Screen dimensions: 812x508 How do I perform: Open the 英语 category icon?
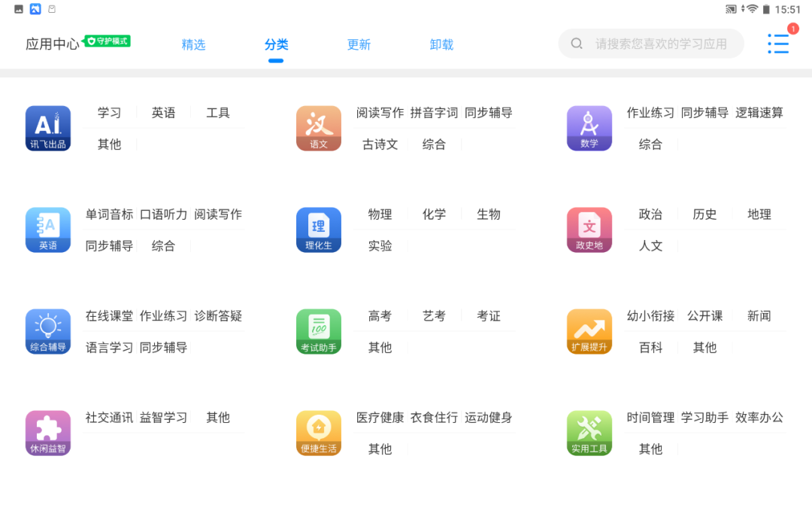pyautogui.click(x=48, y=230)
